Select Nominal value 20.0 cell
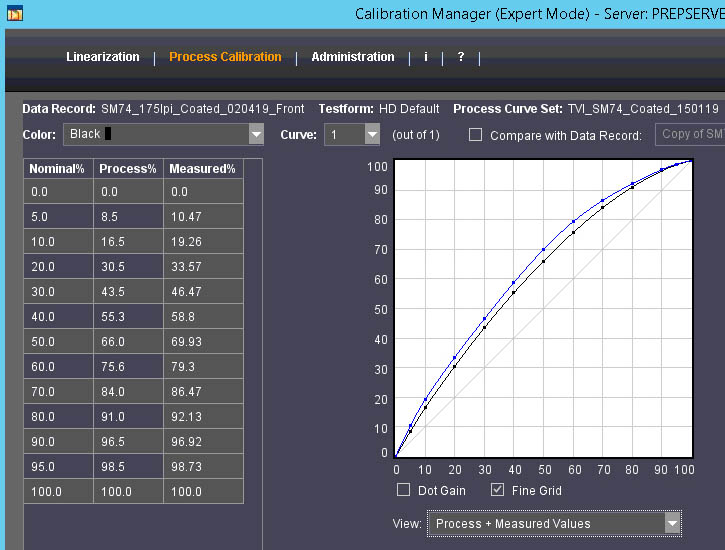725x550 pixels. (x=58, y=266)
